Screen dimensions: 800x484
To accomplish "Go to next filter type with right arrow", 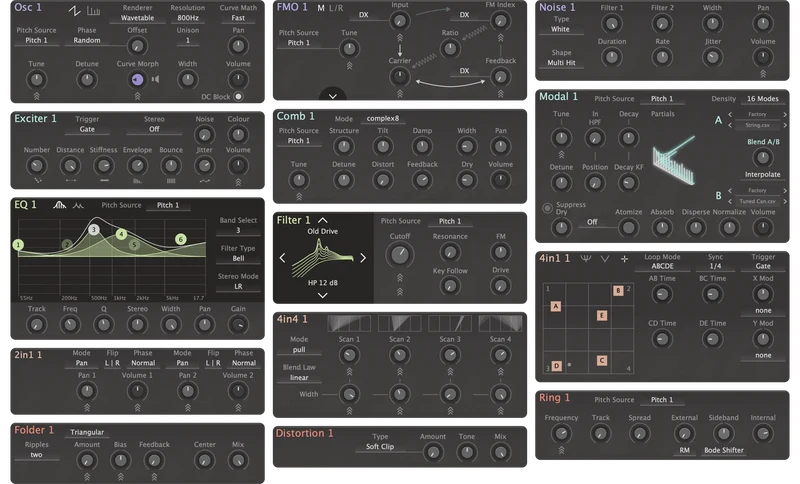I will 363,258.
